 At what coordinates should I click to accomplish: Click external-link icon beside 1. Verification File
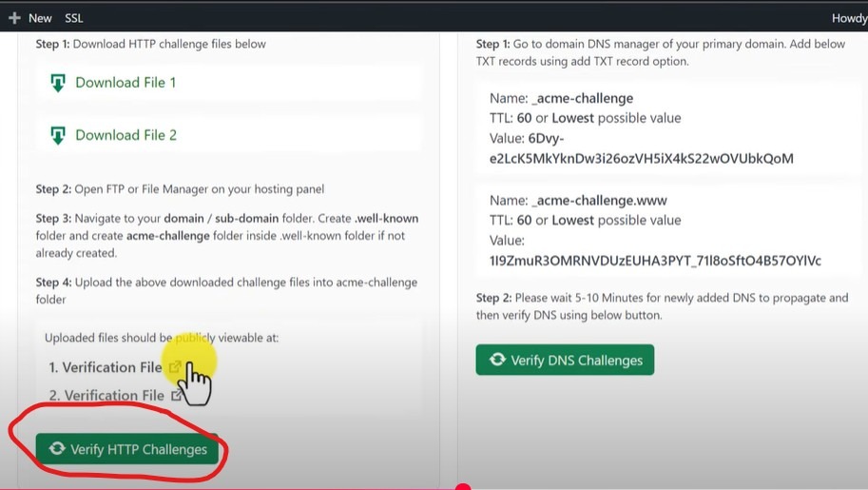coord(175,367)
